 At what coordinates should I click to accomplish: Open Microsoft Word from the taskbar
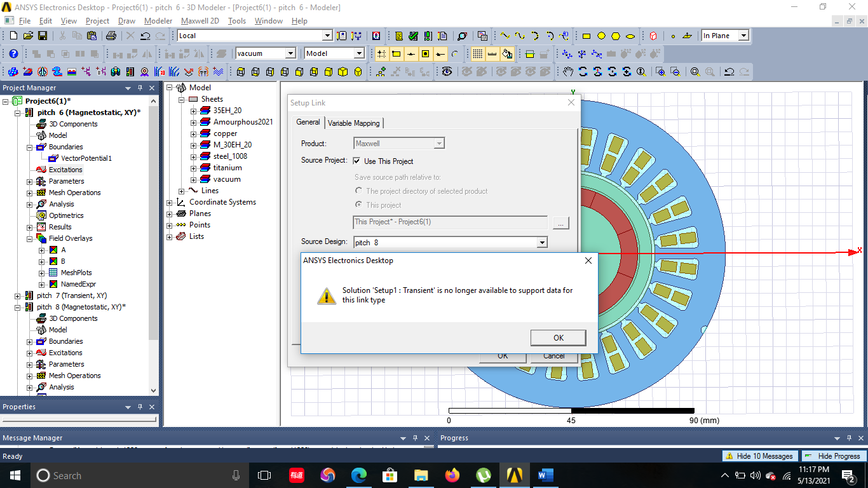(546, 475)
